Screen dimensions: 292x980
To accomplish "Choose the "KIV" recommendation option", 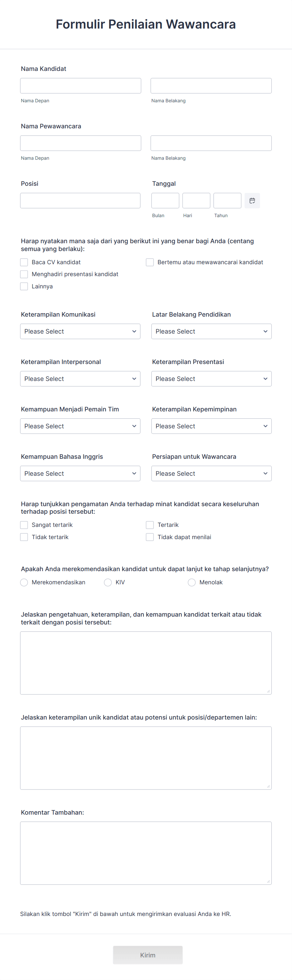I will (107, 582).
